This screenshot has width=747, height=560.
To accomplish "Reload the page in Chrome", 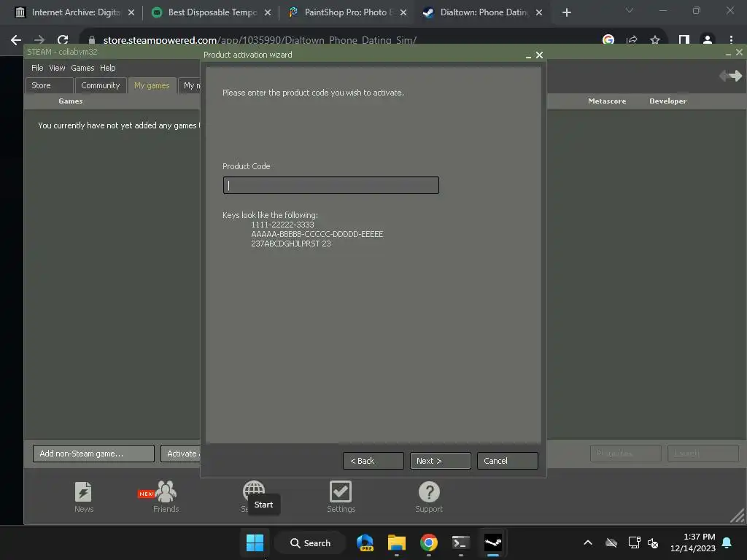I will point(63,40).
